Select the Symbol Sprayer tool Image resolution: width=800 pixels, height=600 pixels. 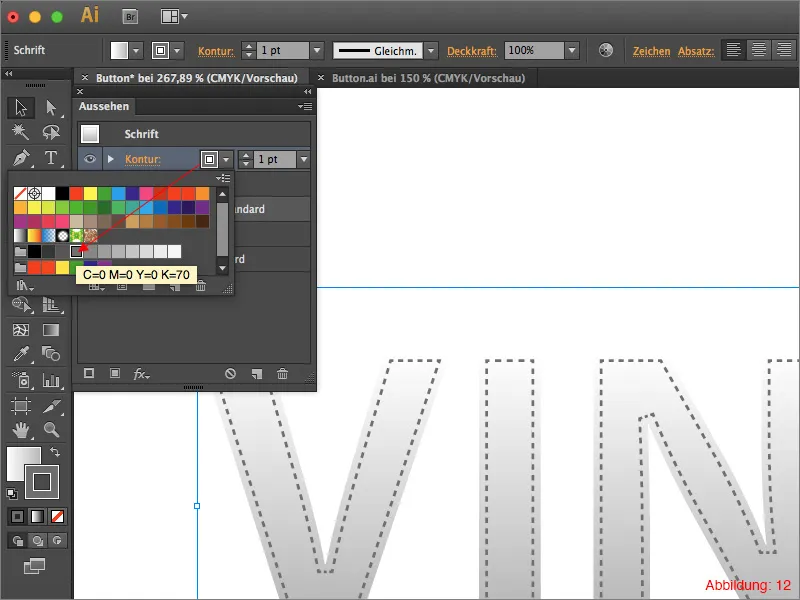tap(21, 380)
